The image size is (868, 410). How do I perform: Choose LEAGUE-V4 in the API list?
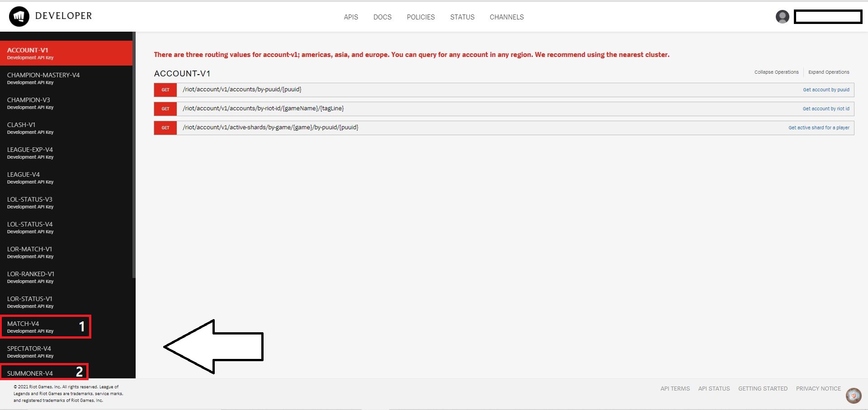point(66,178)
